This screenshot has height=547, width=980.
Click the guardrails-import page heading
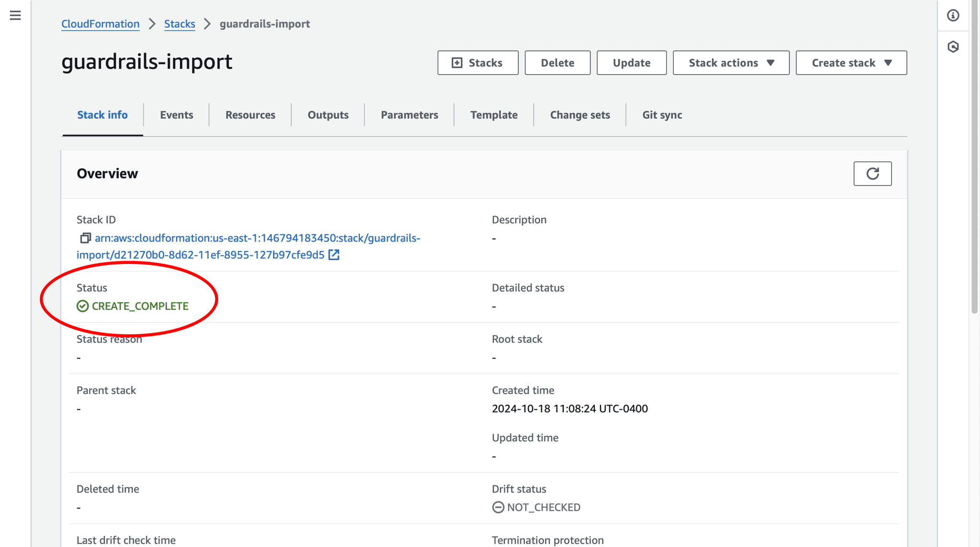coord(147,62)
